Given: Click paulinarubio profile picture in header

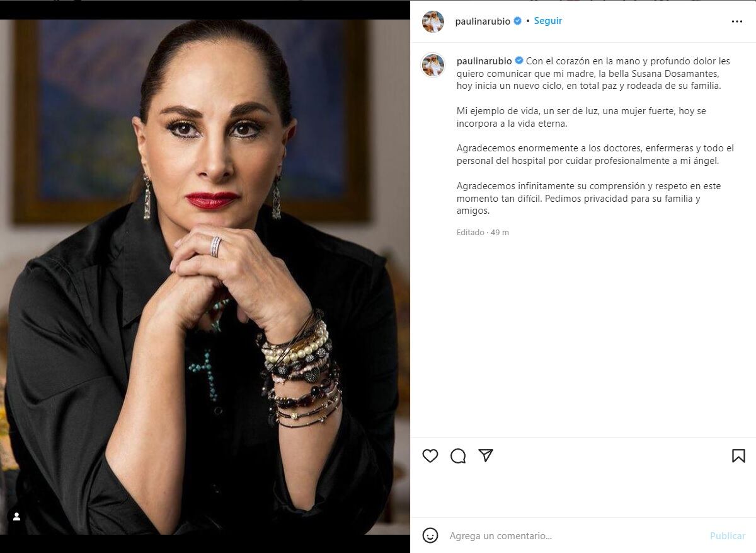Looking at the screenshot, I should pyautogui.click(x=433, y=21).
